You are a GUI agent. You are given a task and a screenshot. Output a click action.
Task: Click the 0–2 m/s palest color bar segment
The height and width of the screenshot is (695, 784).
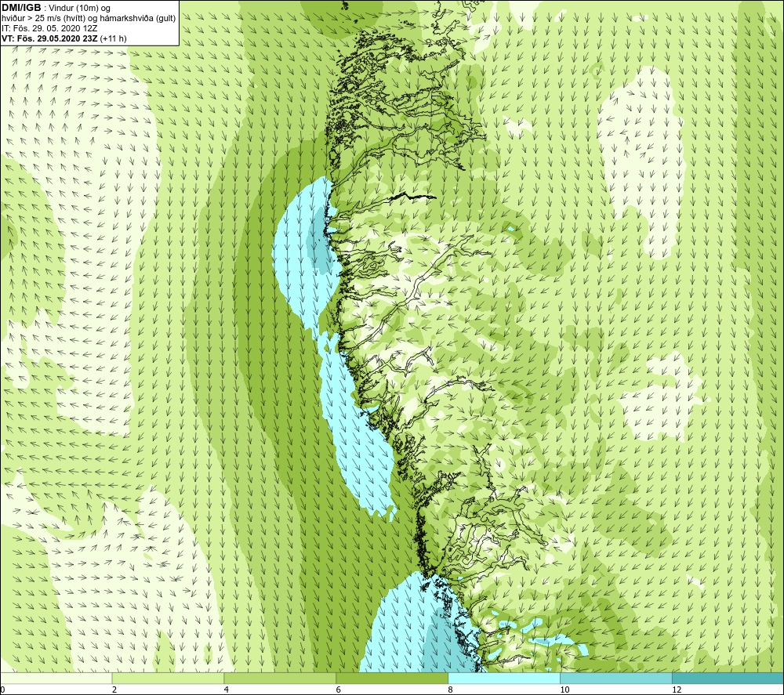click(56, 678)
